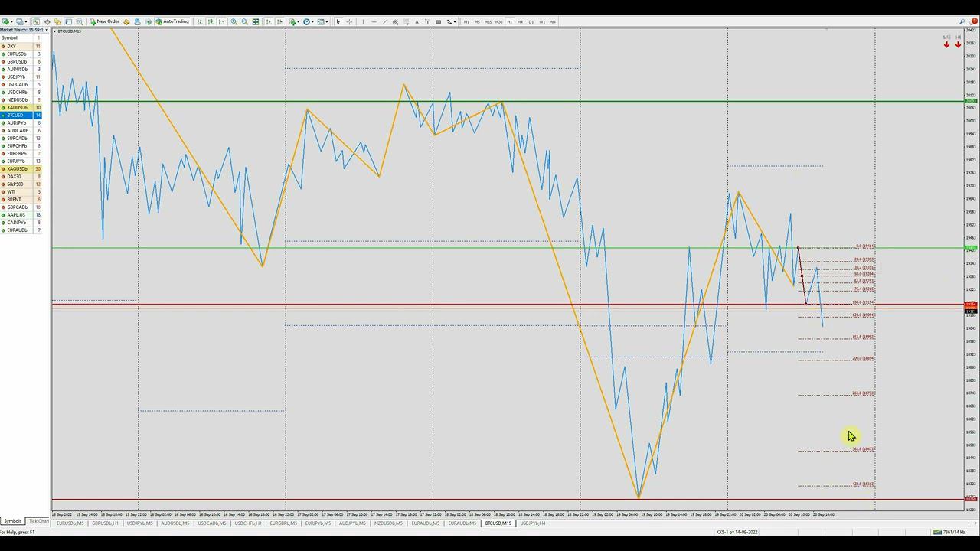Open the arrows objects dropdown

451,21
